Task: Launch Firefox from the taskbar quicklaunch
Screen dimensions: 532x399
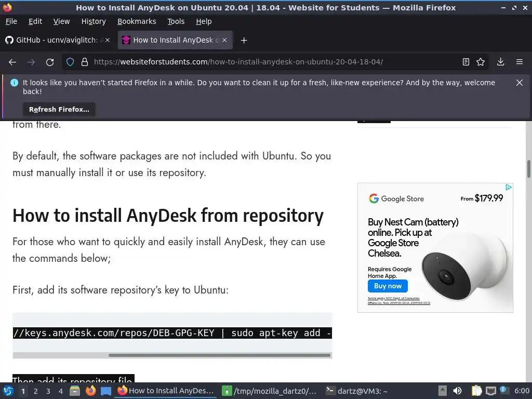Action: click(x=90, y=391)
